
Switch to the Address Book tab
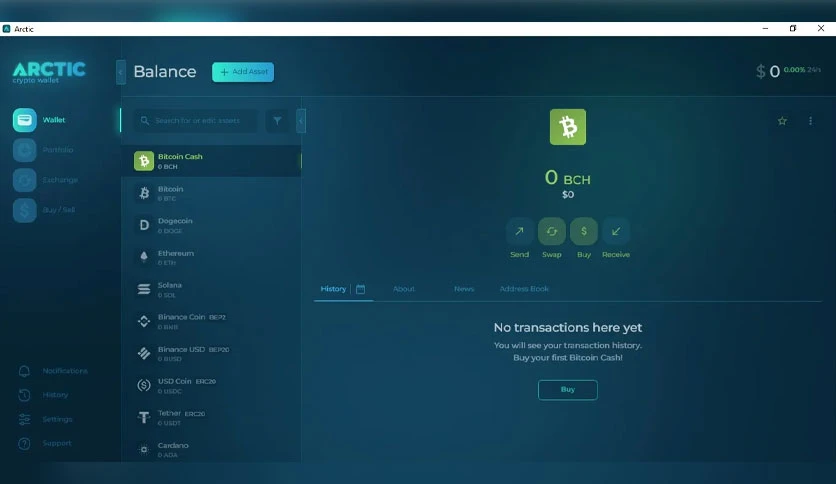tap(524, 289)
